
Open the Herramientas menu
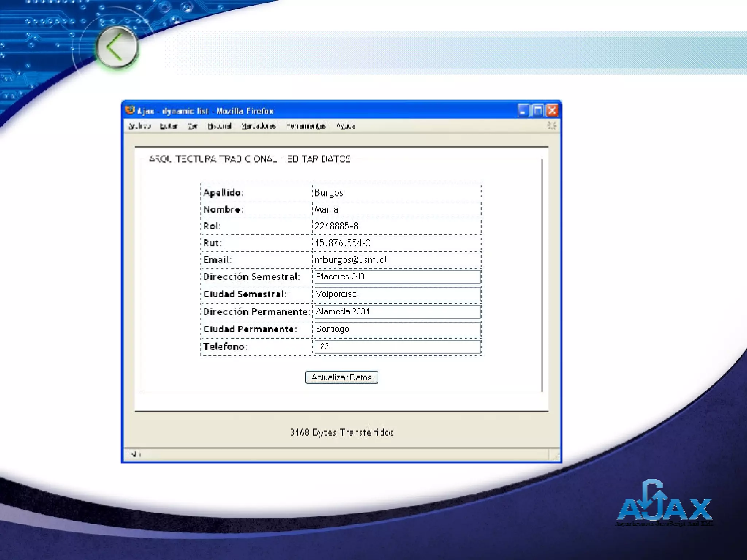point(306,126)
